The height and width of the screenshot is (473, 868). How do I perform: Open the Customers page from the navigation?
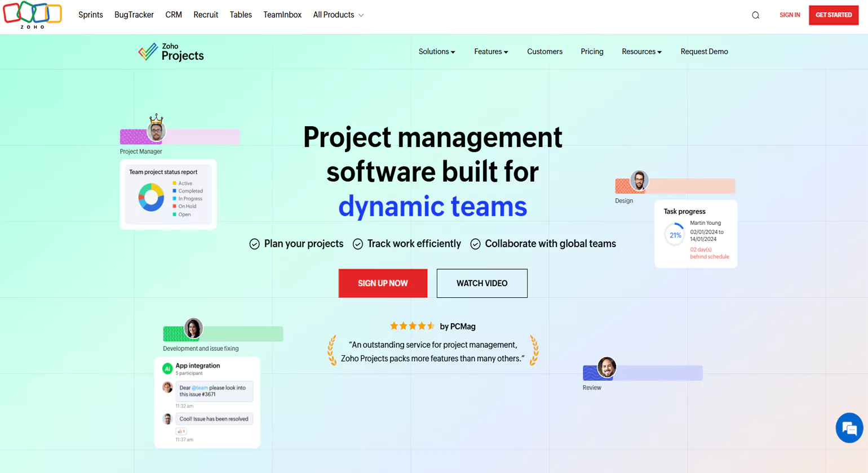coord(544,51)
